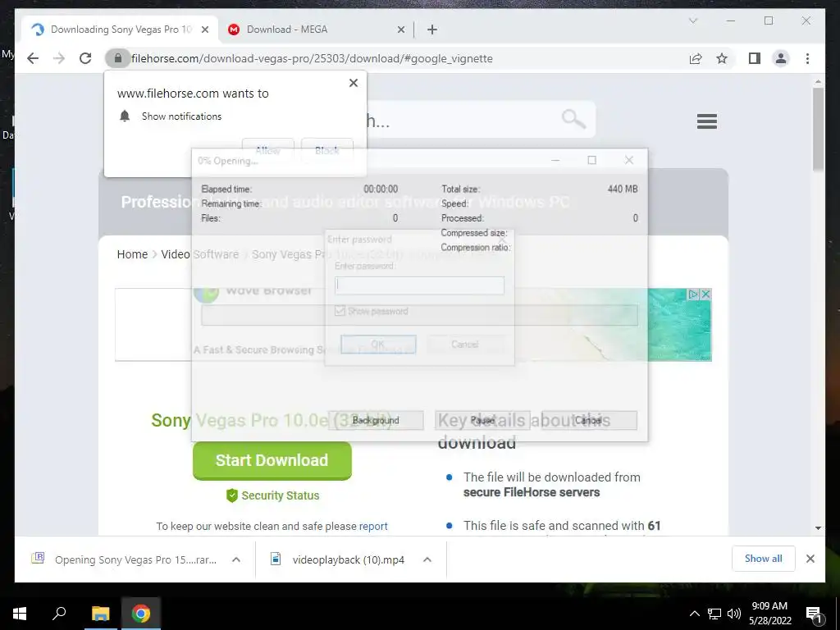View site information lock icon
The width and height of the screenshot is (840, 630).
[118, 58]
